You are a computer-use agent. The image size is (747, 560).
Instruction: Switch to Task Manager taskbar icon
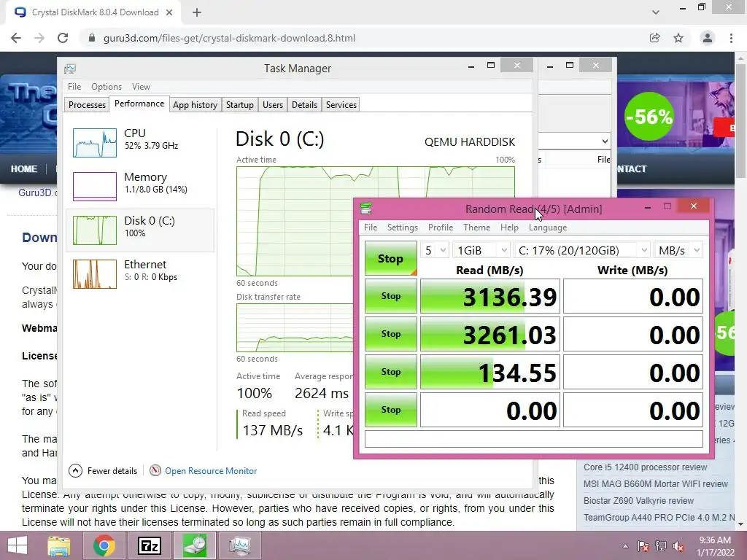(x=239, y=545)
